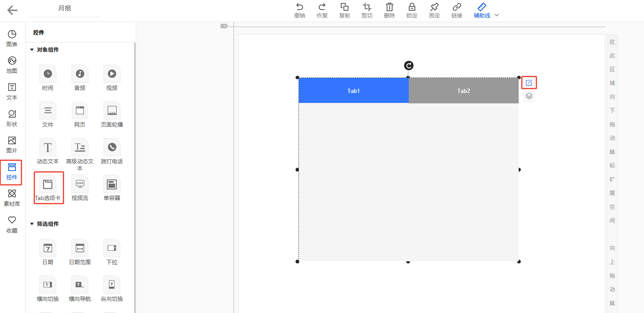
Task: Select the Time (时间) component
Action: [x=48, y=78]
